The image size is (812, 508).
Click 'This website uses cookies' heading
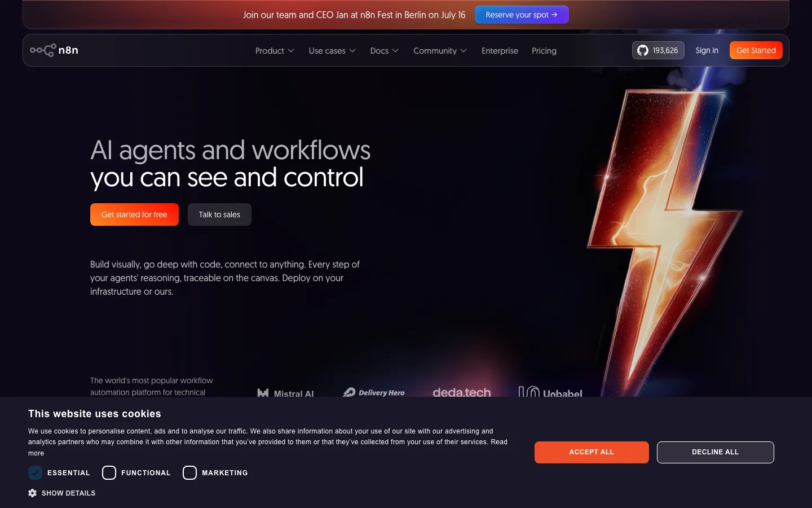click(x=95, y=414)
